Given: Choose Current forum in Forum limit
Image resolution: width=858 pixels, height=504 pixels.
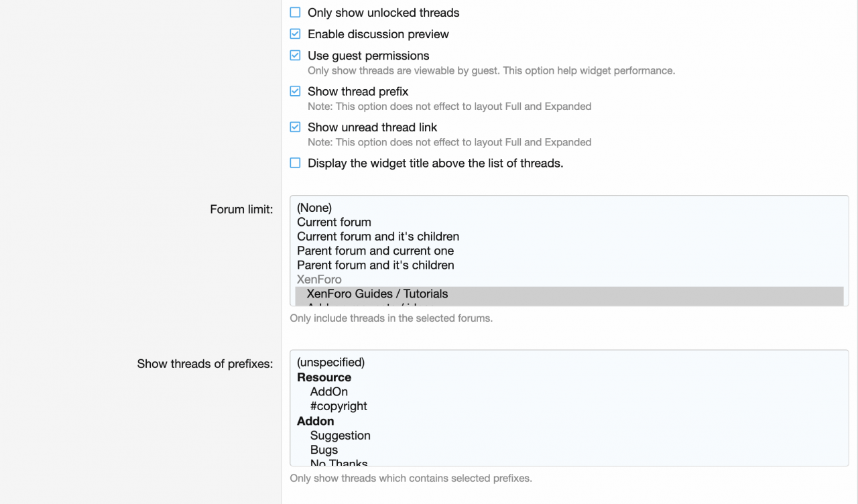Looking at the screenshot, I should click(334, 222).
